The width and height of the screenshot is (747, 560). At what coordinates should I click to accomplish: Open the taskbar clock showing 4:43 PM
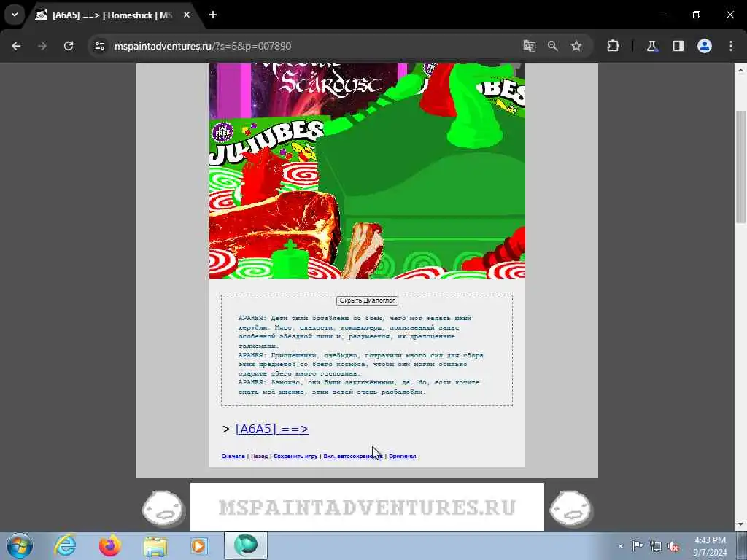coord(710,546)
